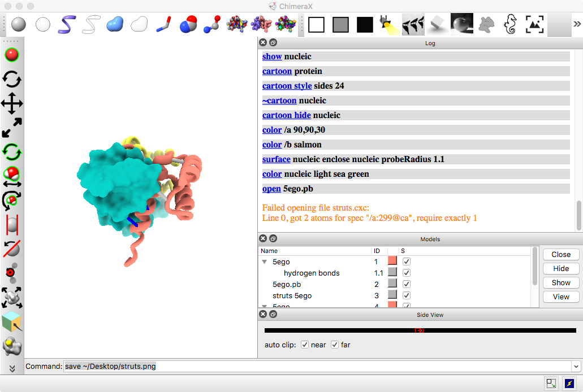Toggle auto clip near checkbox

click(305, 345)
